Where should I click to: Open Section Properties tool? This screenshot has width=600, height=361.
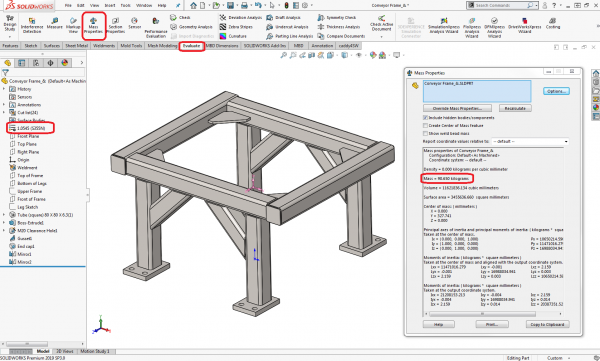click(x=115, y=25)
